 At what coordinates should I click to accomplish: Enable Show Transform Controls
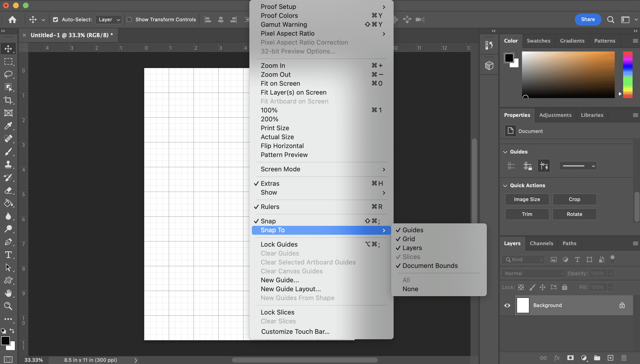coord(129,19)
